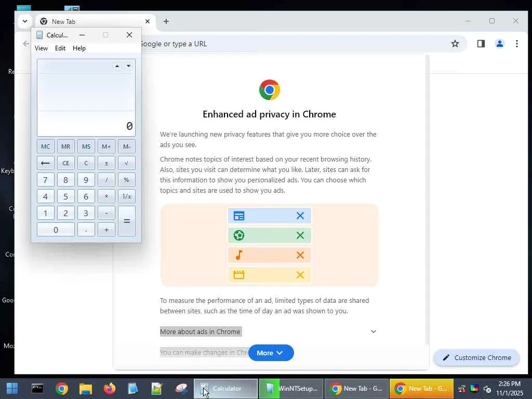This screenshot has height=399, width=532.
Task: Remove the blue news topic chip
Action: click(x=300, y=216)
